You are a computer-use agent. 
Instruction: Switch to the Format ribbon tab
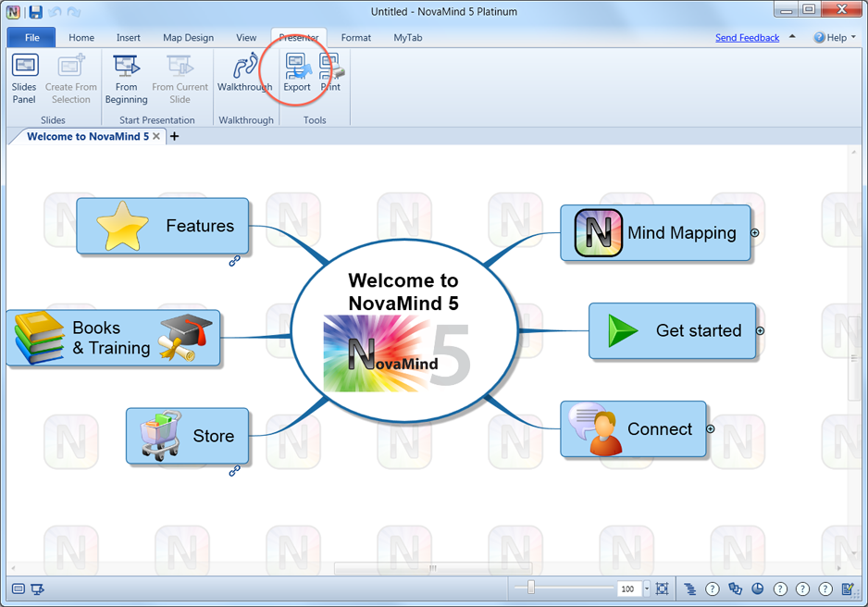pyautogui.click(x=356, y=38)
